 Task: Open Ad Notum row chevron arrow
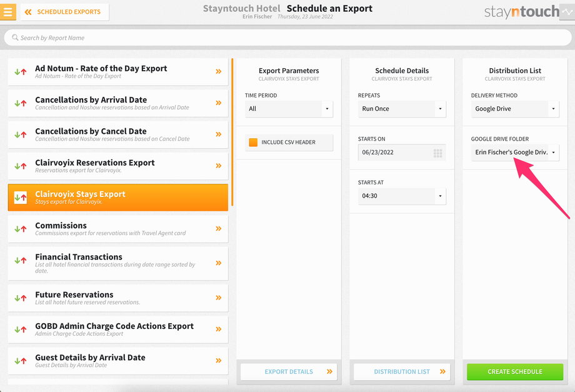coord(219,71)
